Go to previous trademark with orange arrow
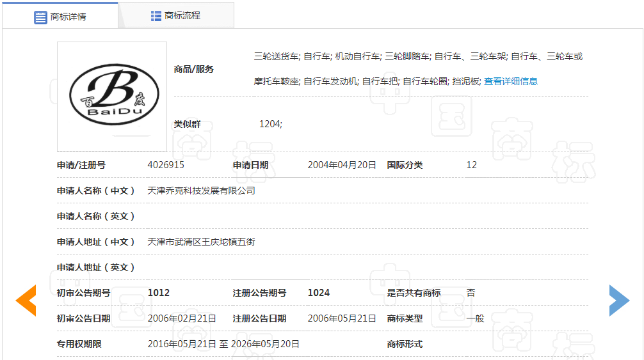The height and width of the screenshot is (360, 644). coord(26,300)
